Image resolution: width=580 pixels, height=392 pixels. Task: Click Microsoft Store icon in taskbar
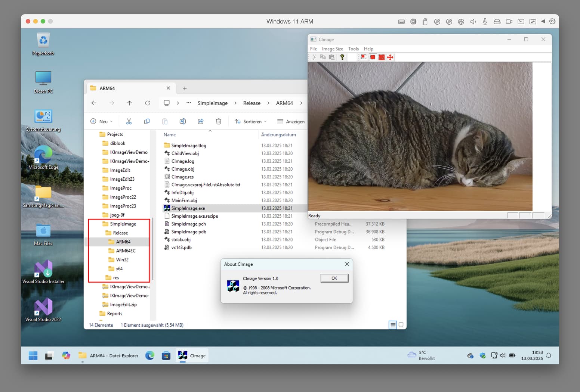point(166,356)
